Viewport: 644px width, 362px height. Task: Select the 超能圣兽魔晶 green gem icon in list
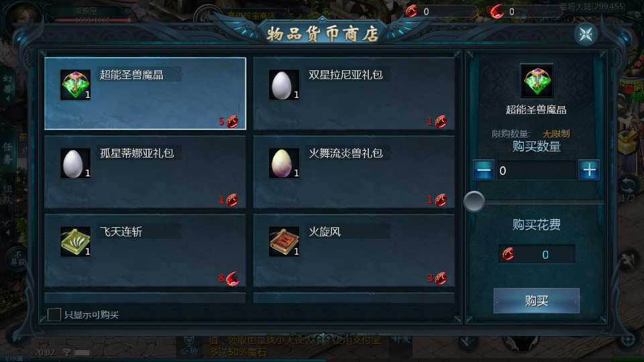[75, 85]
